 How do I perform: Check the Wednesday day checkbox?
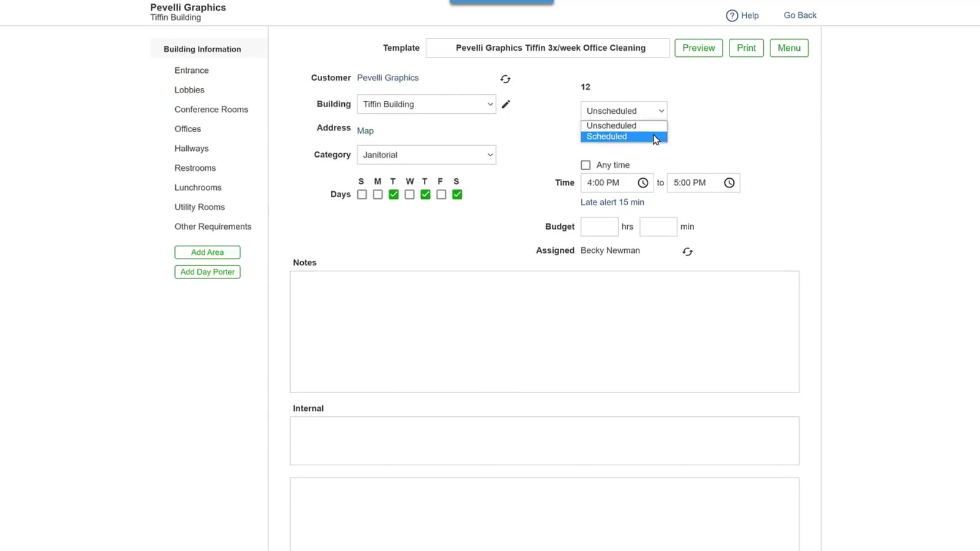pos(410,195)
